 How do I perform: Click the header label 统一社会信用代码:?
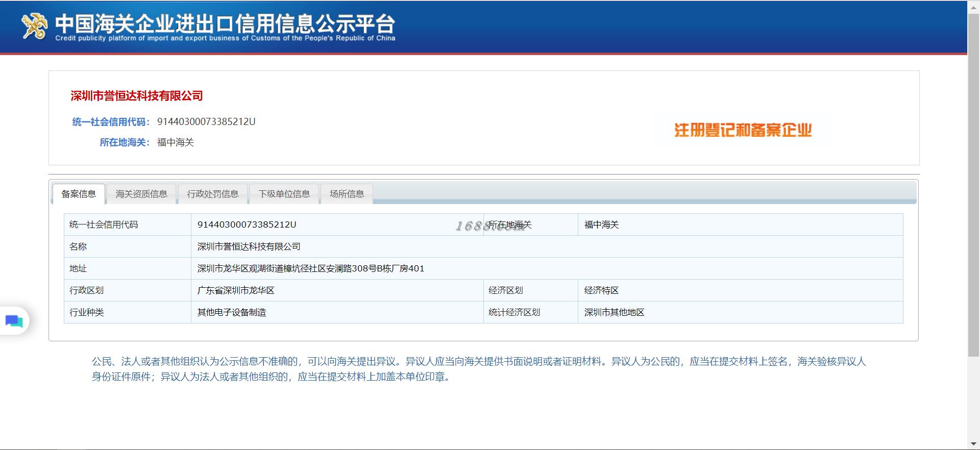tap(111, 122)
